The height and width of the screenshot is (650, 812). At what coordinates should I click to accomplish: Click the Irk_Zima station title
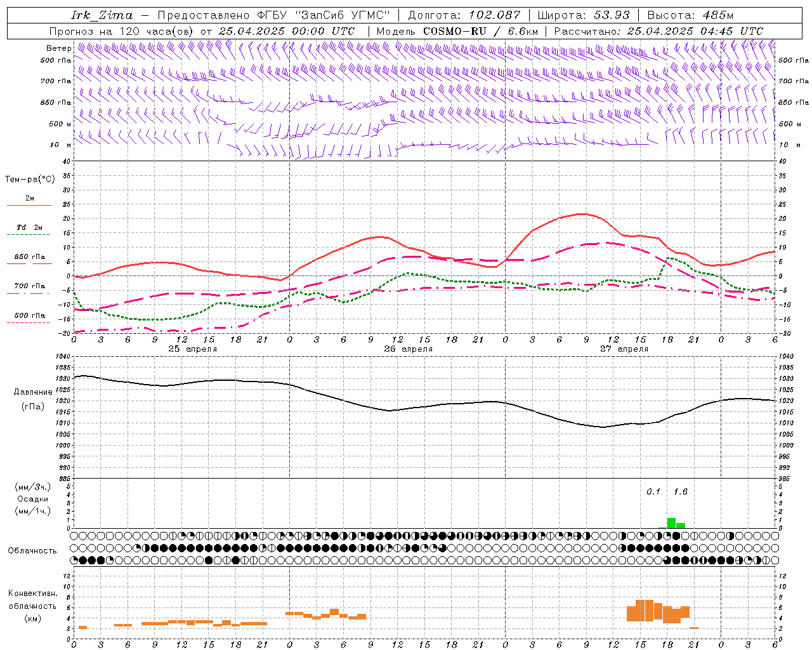[102, 15]
